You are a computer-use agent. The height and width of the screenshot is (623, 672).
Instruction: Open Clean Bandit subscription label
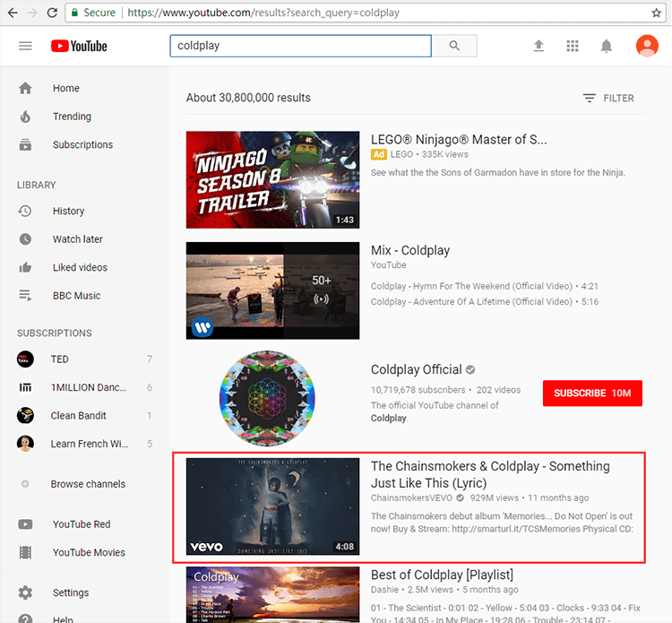[78, 415]
